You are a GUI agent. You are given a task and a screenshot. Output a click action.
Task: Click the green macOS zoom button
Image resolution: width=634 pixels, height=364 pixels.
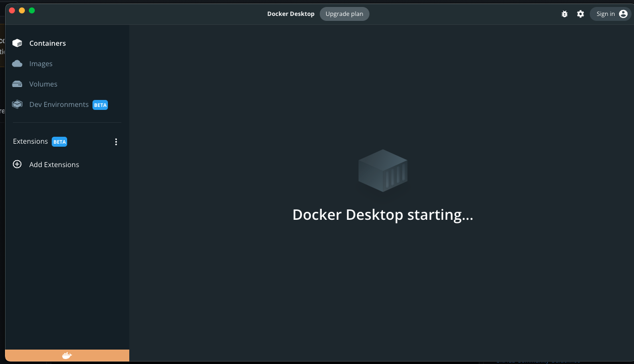[32, 9]
